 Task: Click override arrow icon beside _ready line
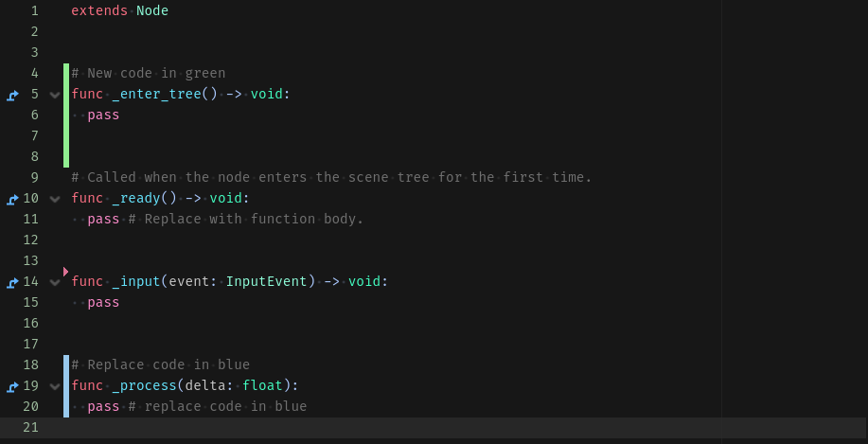(12, 200)
